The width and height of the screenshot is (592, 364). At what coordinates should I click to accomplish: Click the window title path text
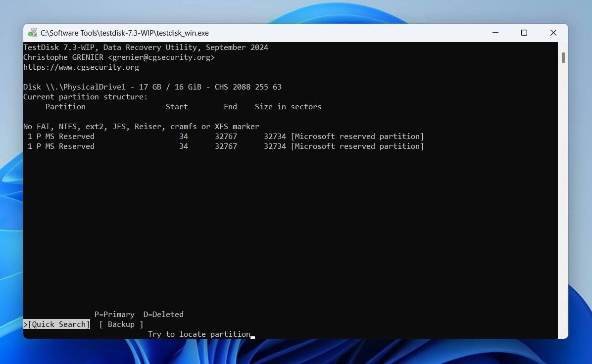pos(125,33)
